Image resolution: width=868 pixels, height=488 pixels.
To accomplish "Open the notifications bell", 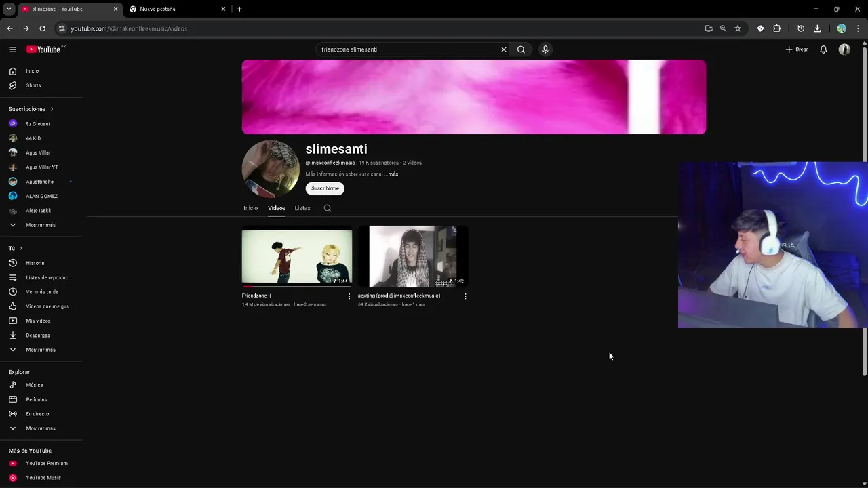I will pos(823,49).
